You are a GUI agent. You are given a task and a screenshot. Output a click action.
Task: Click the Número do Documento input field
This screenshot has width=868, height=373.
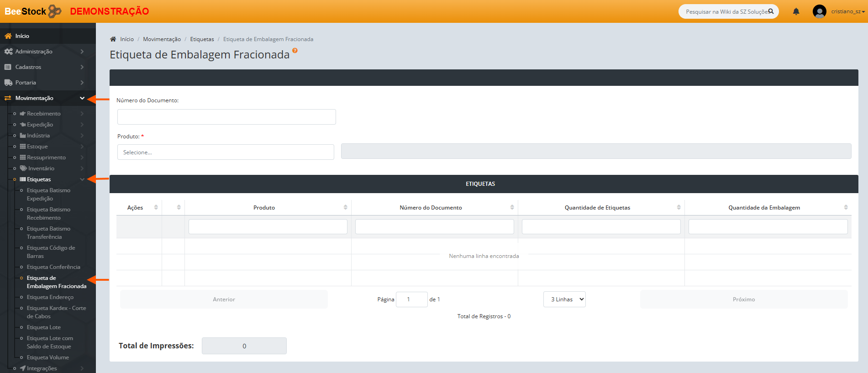tap(226, 117)
